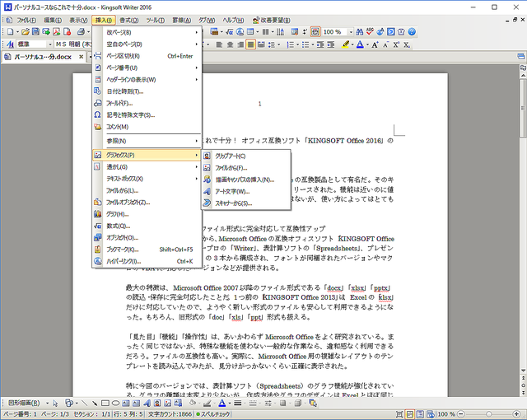This screenshot has height=420, width=527.
Task: Click the Find (binoculars) icon
Action: pos(359,32)
